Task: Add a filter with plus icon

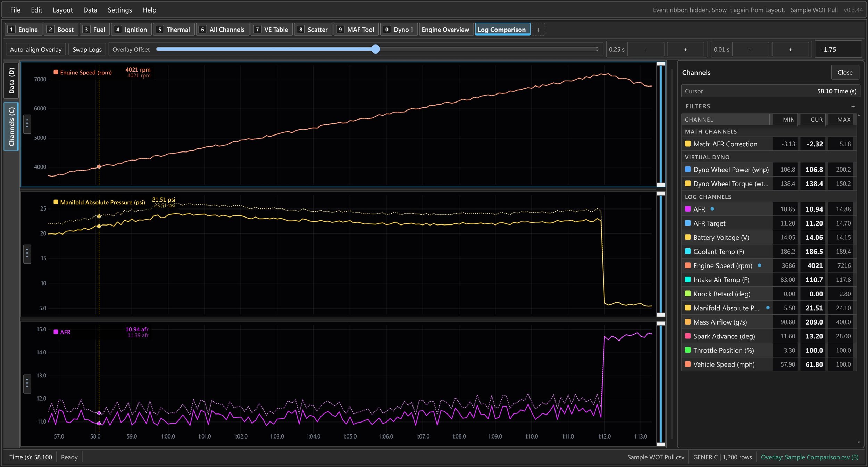Action: [853, 107]
